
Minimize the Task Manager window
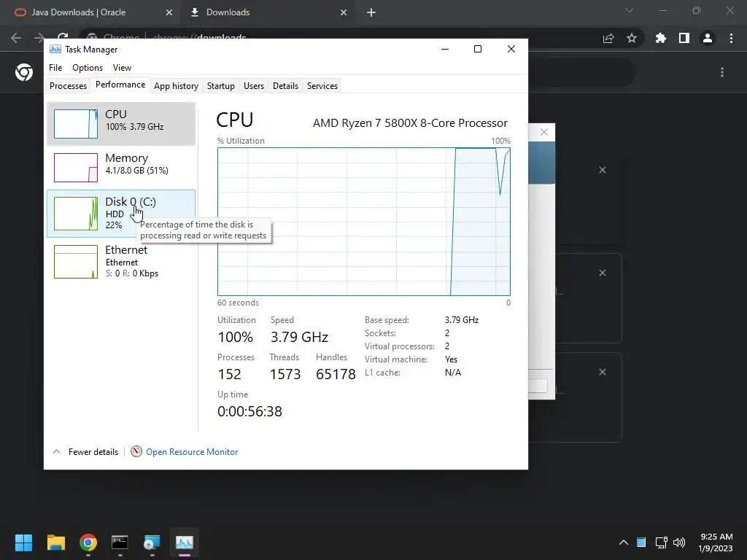445,49
